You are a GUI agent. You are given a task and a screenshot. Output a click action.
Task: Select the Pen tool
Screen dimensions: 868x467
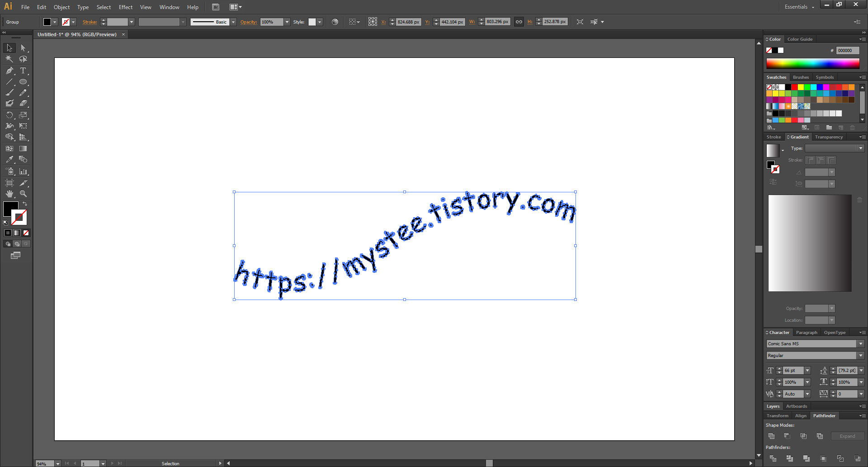point(9,71)
